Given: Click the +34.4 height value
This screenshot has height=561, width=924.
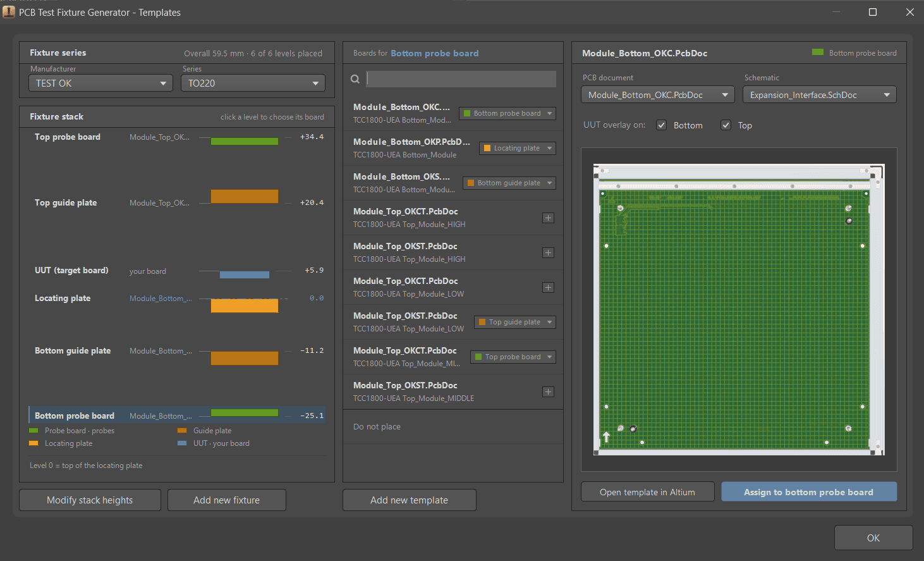Looking at the screenshot, I should (x=312, y=137).
